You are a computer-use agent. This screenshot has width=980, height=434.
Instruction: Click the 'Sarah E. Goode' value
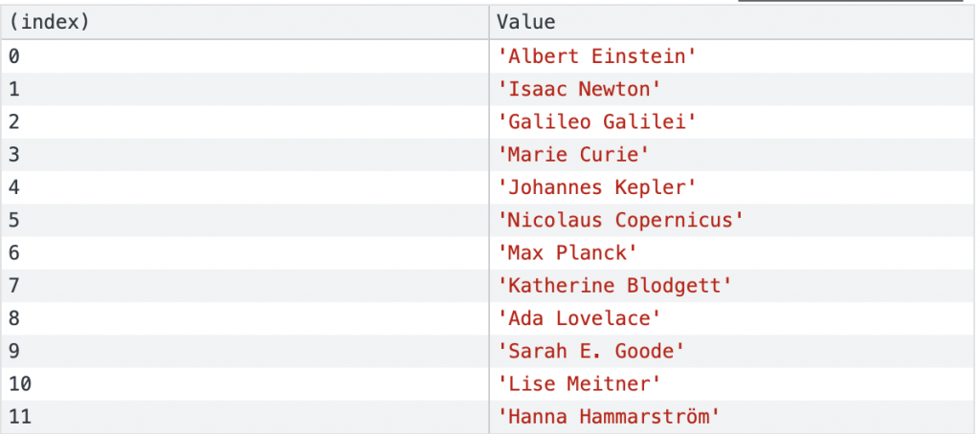tap(591, 351)
